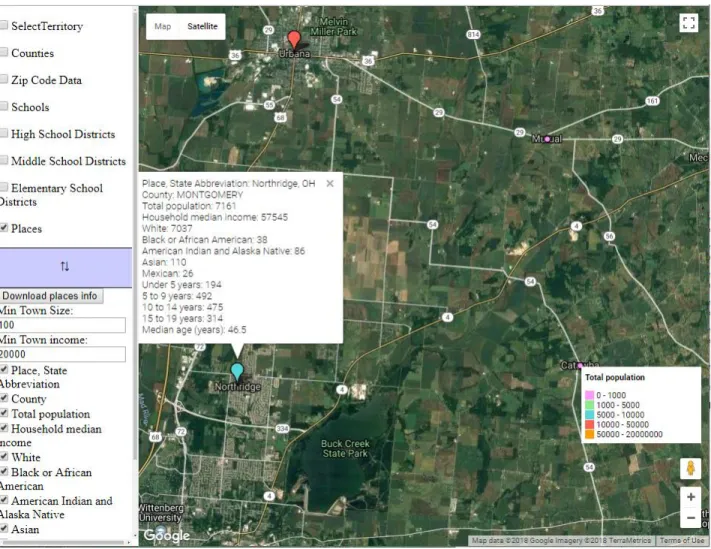The height and width of the screenshot is (549, 711).
Task: Click 'Buck Creek State Park' map label
Action: [x=345, y=448]
